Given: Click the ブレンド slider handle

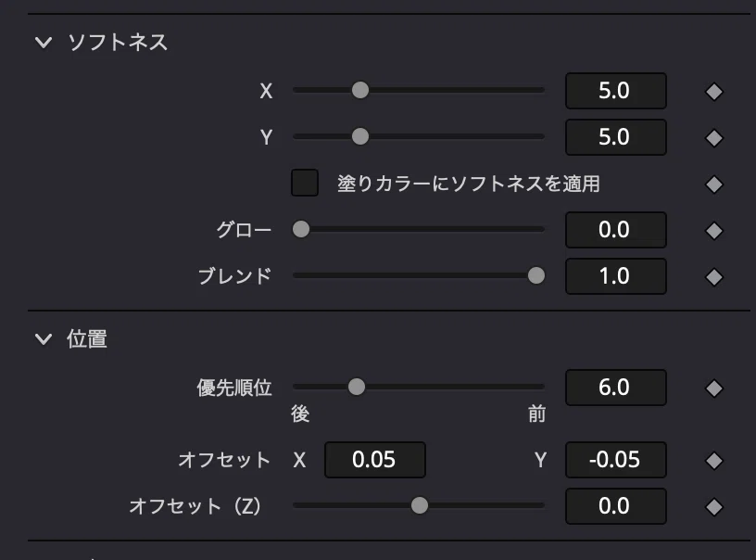Looking at the screenshot, I should [535, 275].
